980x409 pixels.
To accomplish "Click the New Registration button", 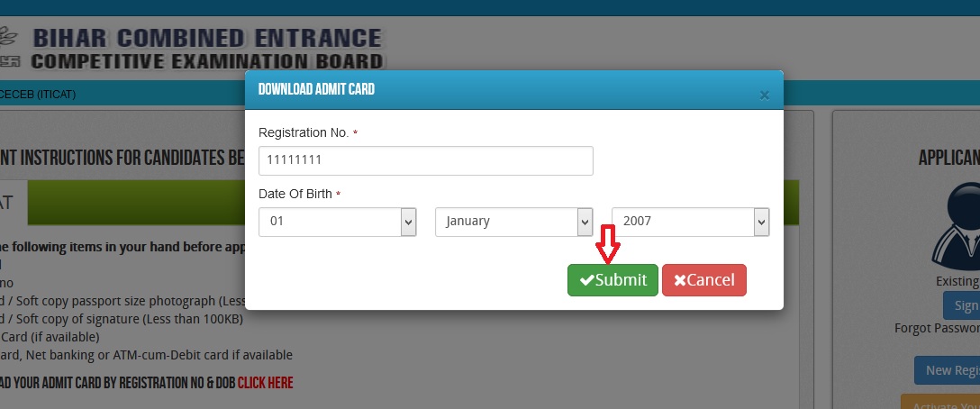I will (948, 370).
